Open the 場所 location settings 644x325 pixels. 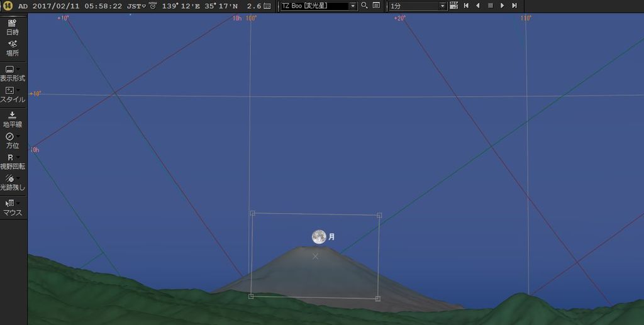(13, 48)
